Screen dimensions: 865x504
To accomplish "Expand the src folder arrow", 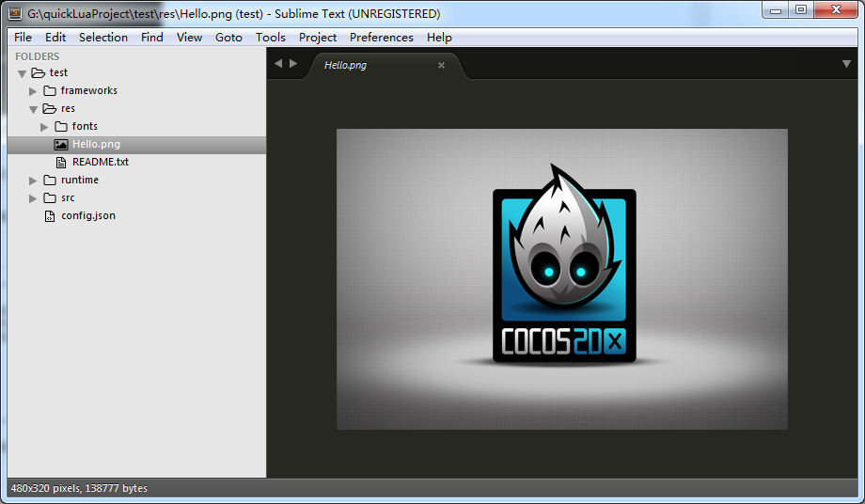I will (x=33, y=198).
